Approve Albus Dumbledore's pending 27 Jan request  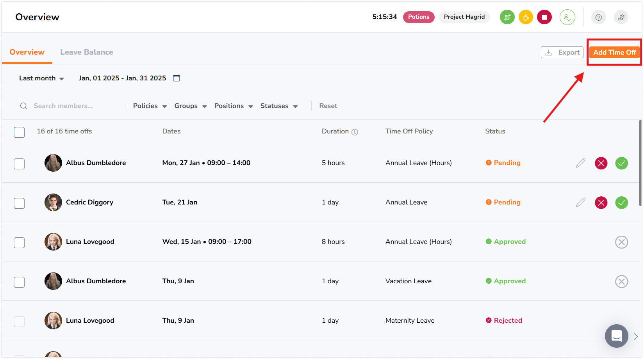click(x=621, y=163)
